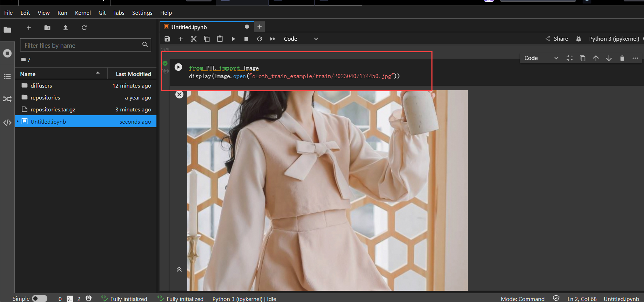
Task: Restart kernel and run all cells
Action: pyautogui.click(x=273, y=39)
